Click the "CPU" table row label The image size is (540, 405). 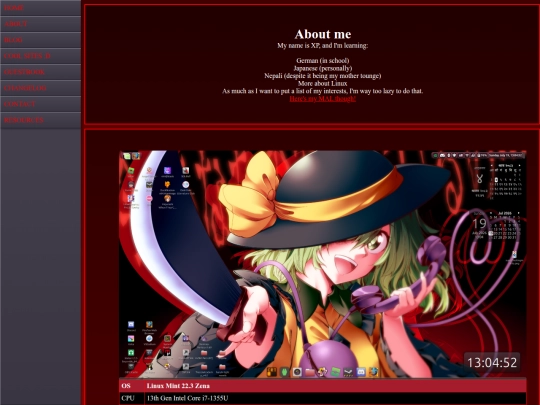coord(132,398)
